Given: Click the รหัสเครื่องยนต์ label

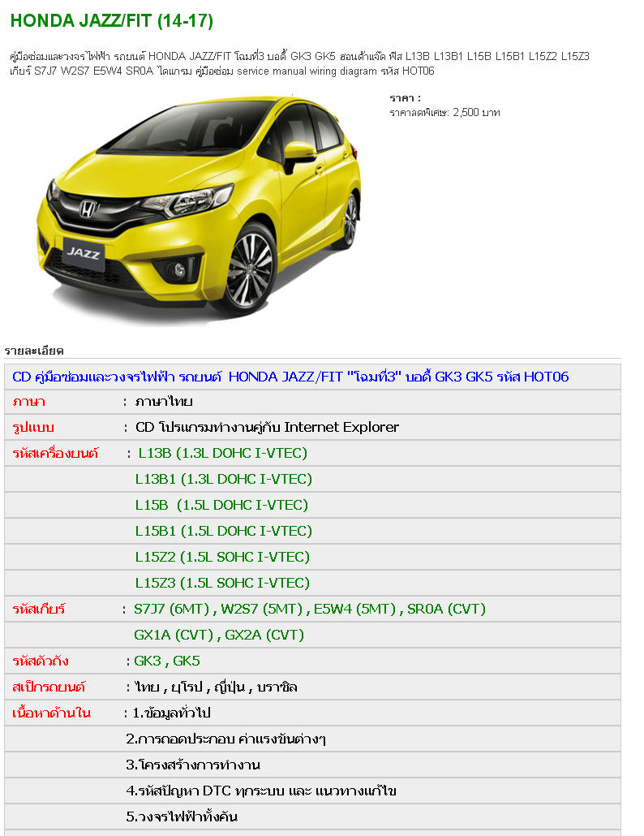Looking at the screenshot, I should pyautogui.click(x=55, y=453).
